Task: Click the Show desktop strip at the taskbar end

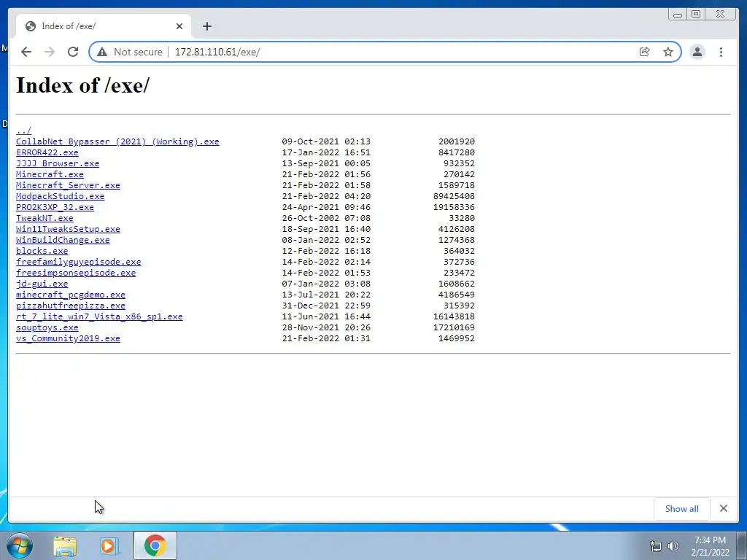Action: [x=742, y=545]
